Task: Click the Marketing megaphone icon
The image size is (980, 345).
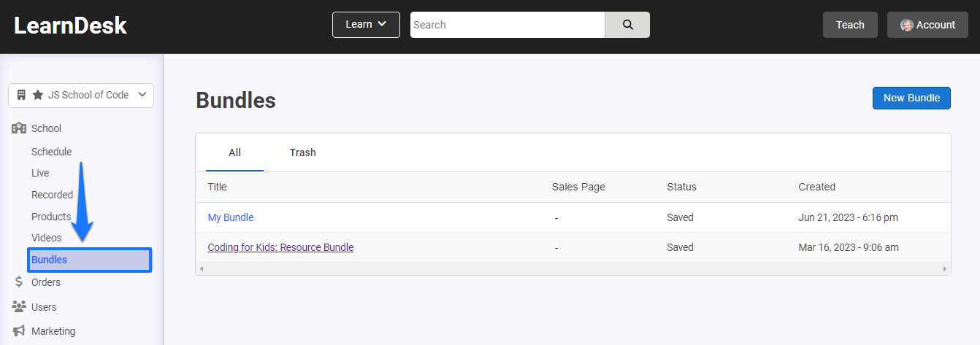Action: pyautogui.click(x=19, y=331)
